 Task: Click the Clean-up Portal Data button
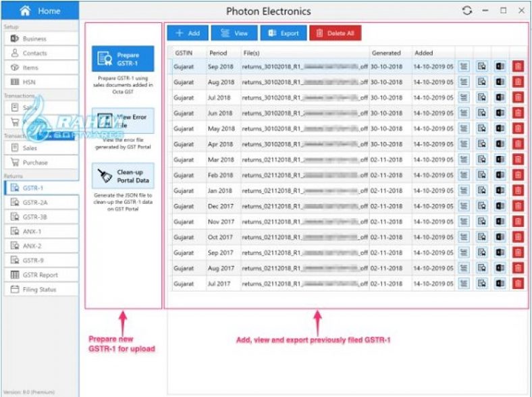123,176
